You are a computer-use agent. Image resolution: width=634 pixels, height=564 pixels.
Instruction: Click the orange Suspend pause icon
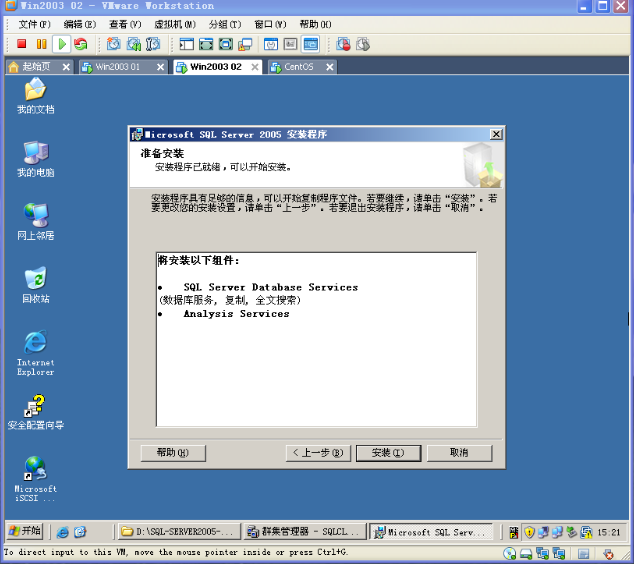41,44
